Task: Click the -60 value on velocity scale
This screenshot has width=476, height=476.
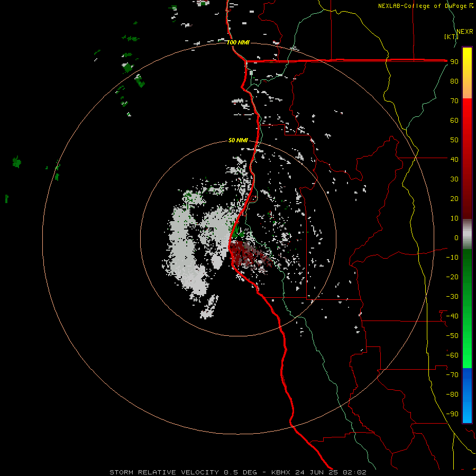Action: (452, 355)
